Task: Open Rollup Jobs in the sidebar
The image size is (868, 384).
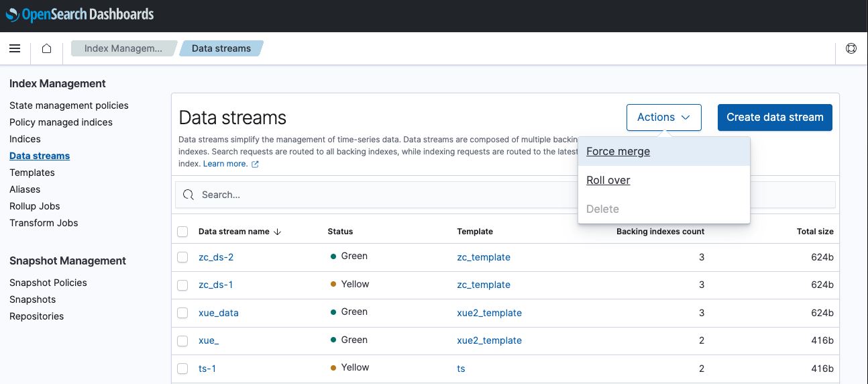Action: click(x=35, y=206)
